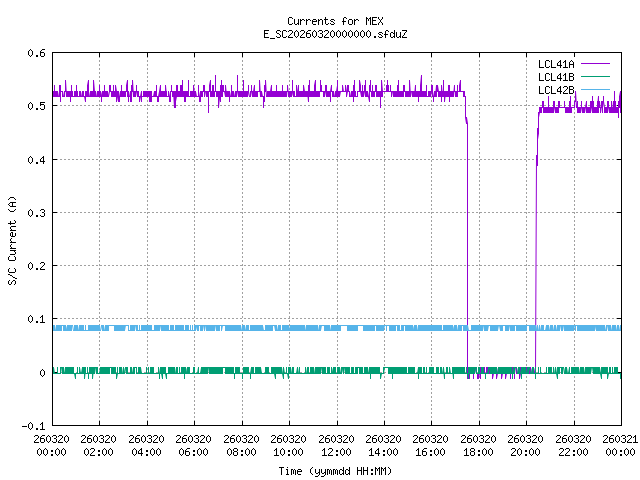Click the 0.6 y-axis tick label
The height and width of the screenshot is (480, 640).
point(36,53)
